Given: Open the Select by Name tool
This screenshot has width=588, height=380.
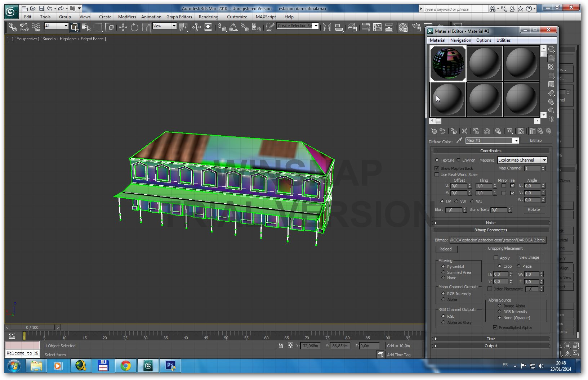Looking at the screenshot, I should click(x=86, y=27).
